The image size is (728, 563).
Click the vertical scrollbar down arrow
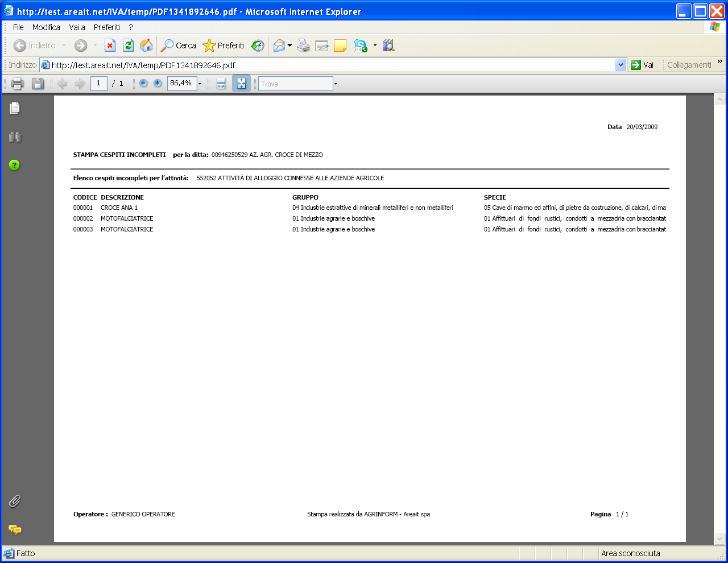pos(719,539)
